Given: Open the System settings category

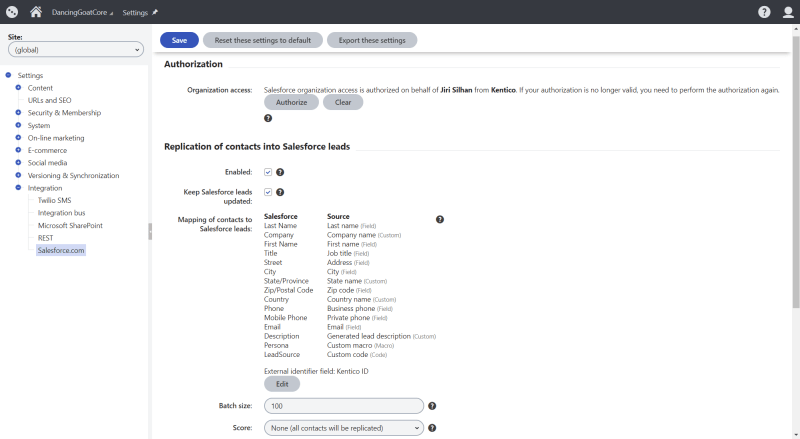Looking at the screenshot, I should 39,126.
